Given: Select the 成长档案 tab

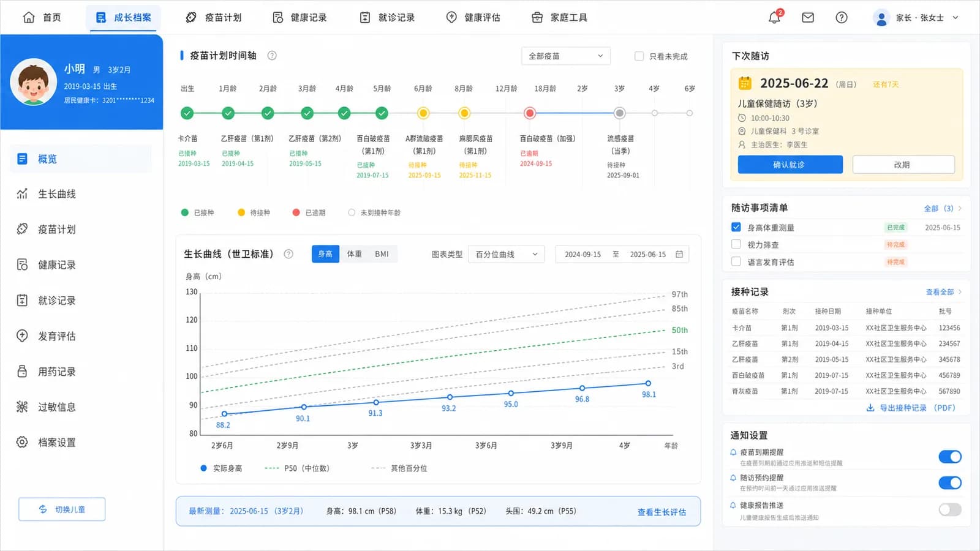Looking at the screenshot, I should click(x=124, y=17).
